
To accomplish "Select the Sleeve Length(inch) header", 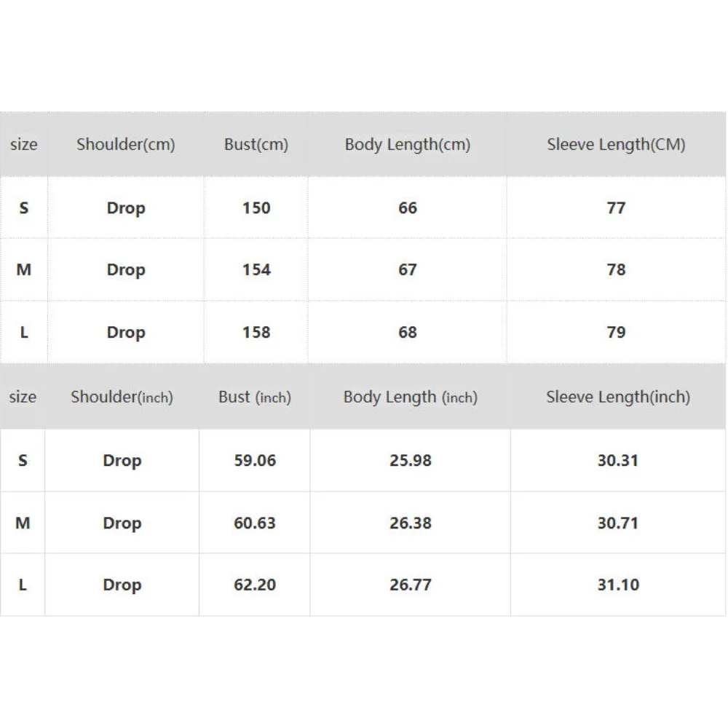I will click(x=618, y=397).
